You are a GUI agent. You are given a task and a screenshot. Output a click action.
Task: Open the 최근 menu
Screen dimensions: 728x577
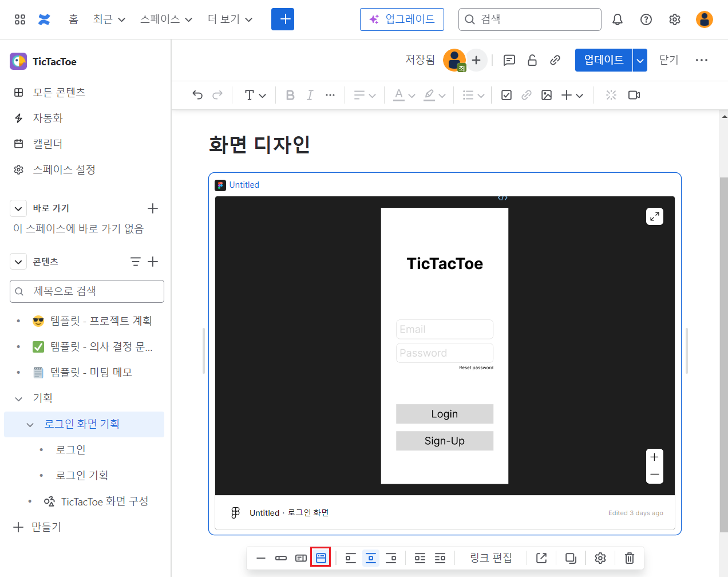coord(109,19)
